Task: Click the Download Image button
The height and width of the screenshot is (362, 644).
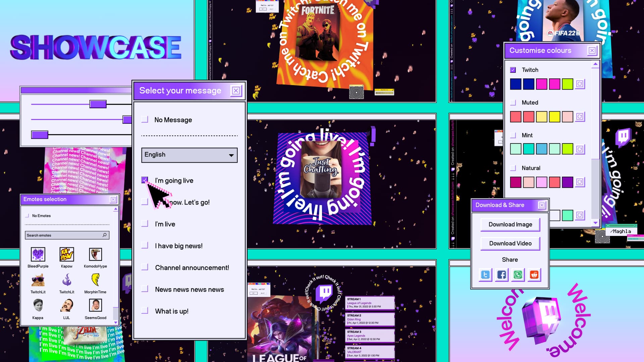Action: 510,225
